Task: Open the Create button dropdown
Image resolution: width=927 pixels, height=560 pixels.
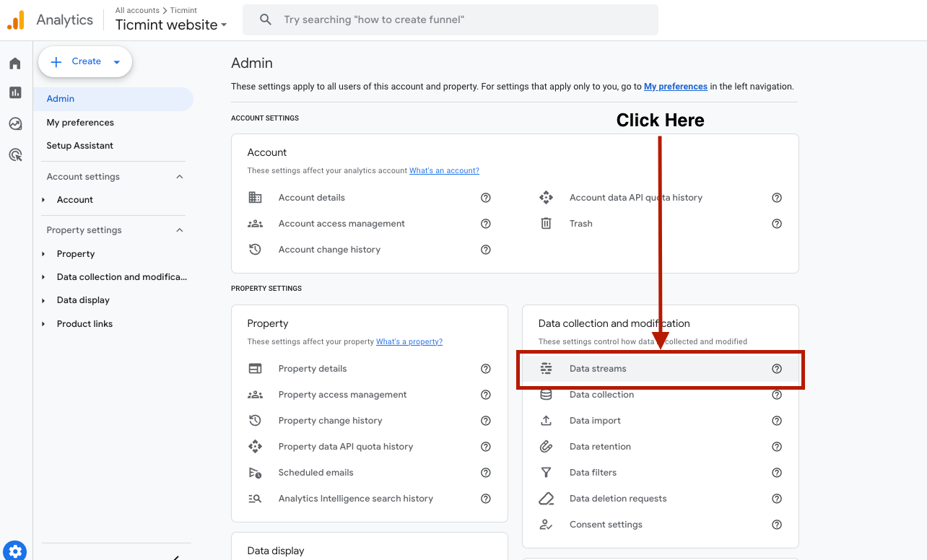Action: [x=116, y=62]
